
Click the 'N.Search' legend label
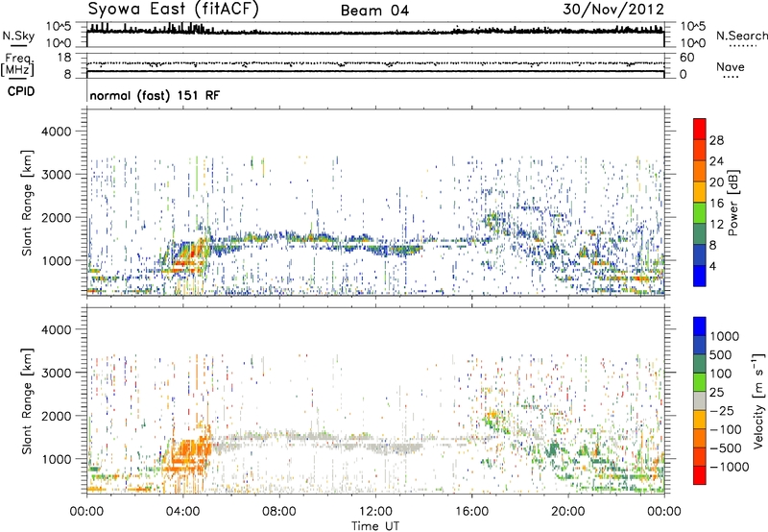click(x=741, y=36)
